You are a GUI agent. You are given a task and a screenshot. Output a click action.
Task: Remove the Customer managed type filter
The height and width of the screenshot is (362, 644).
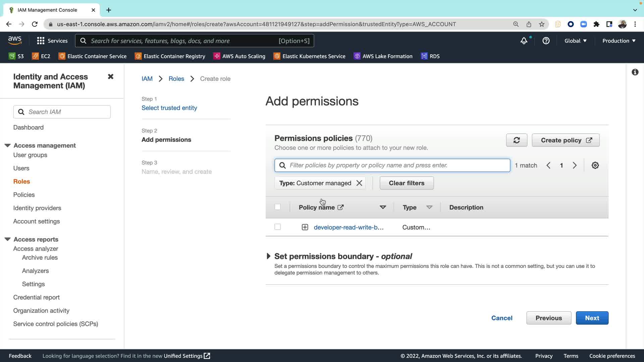point(359,183)
